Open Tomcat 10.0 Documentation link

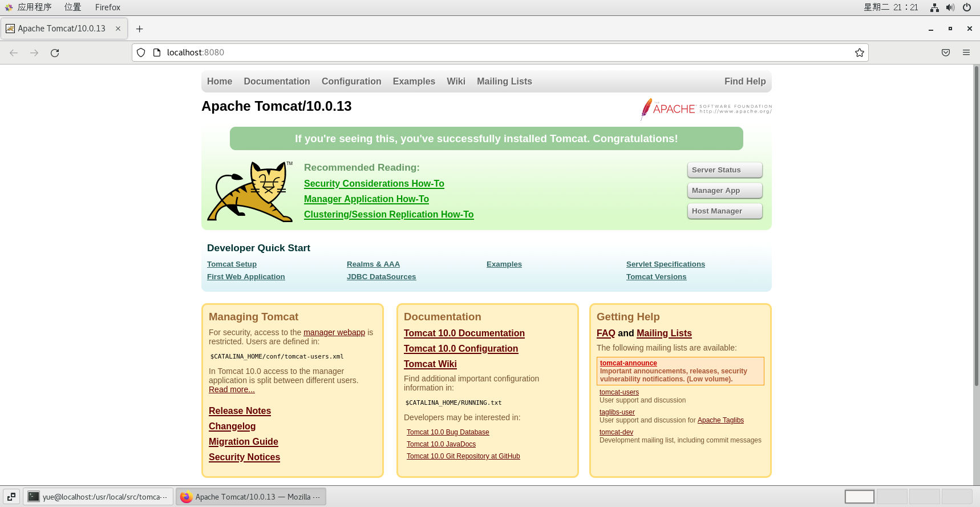pyautogui.click(x=464, y=333)
